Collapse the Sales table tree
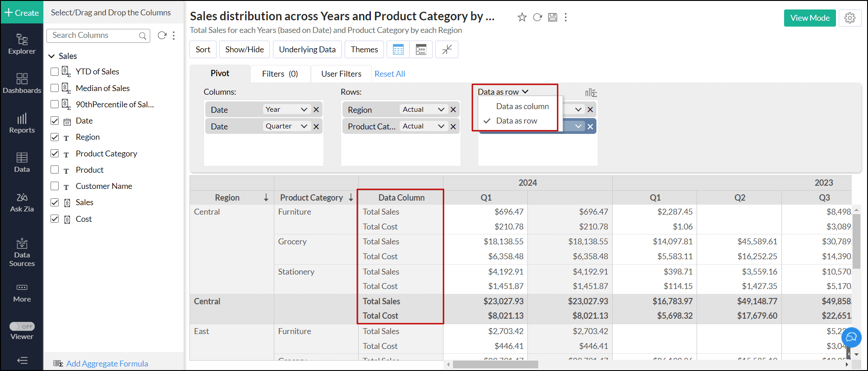The image size is (868, 371). coord(51,56)
